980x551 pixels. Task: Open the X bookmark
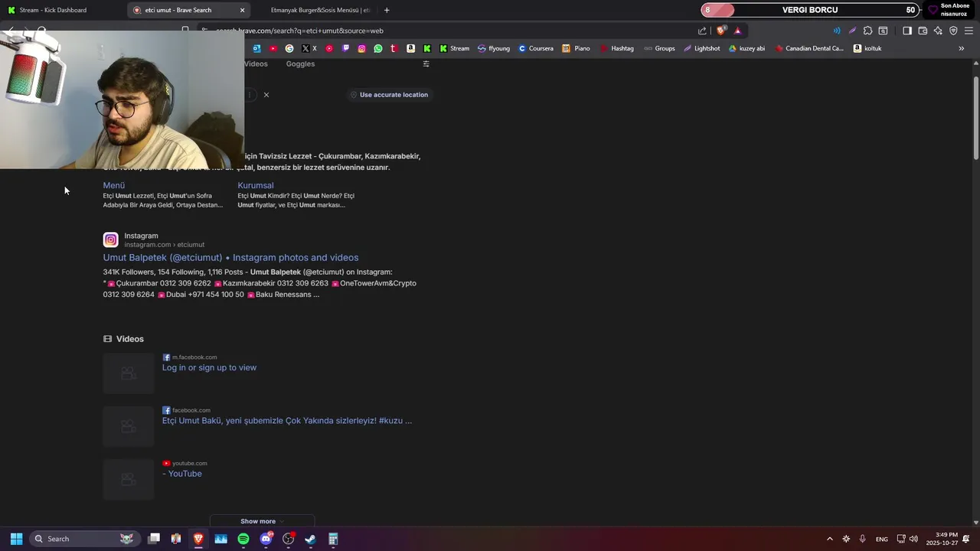(309, 48)
